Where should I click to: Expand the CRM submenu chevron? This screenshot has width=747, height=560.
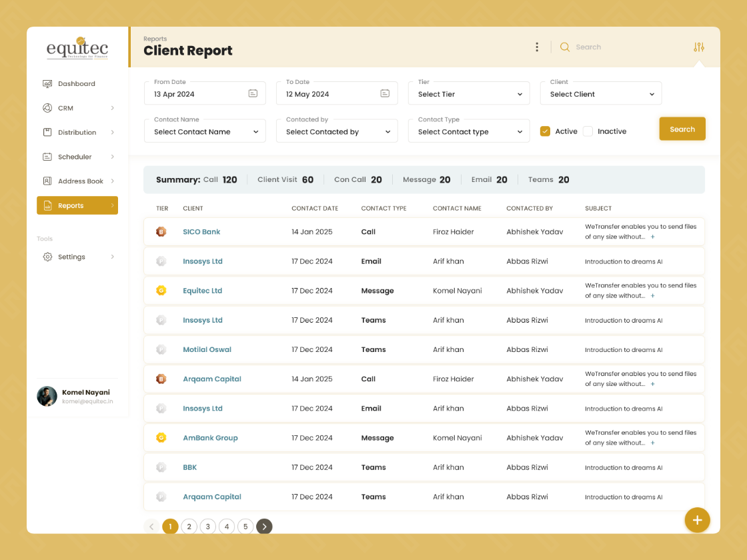tap(113, 108)
